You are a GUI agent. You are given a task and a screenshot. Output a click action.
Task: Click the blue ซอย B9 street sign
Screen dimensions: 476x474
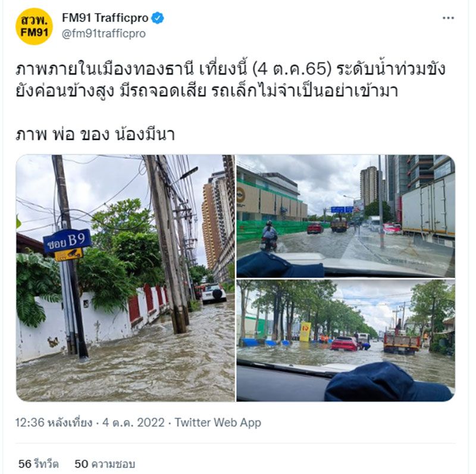pyautogui.click(x=67, y=241)
